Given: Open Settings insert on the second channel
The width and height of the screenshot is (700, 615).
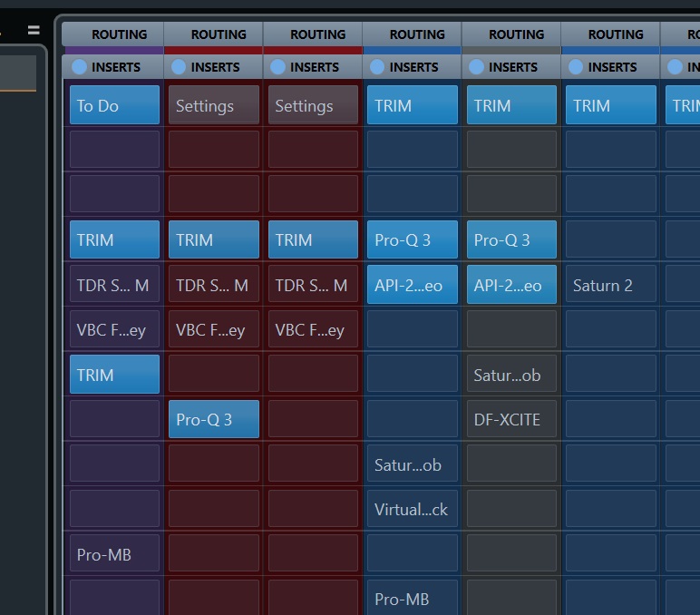Looking at the screenshot, I should pyautogui.click(x=214, y=105).
